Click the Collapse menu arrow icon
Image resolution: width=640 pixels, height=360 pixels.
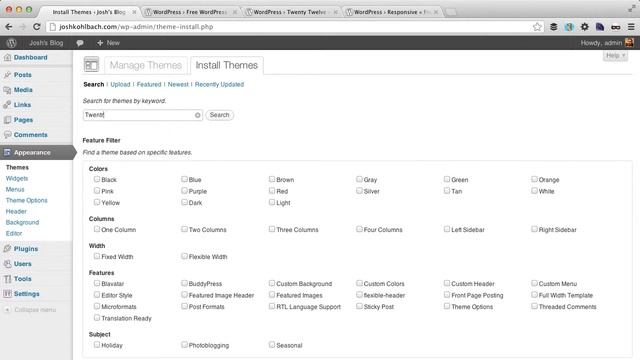tap(7, 310)
